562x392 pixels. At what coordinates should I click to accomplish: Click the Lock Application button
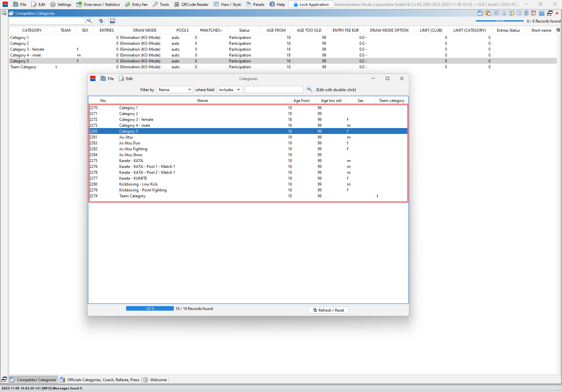(311, 5)
